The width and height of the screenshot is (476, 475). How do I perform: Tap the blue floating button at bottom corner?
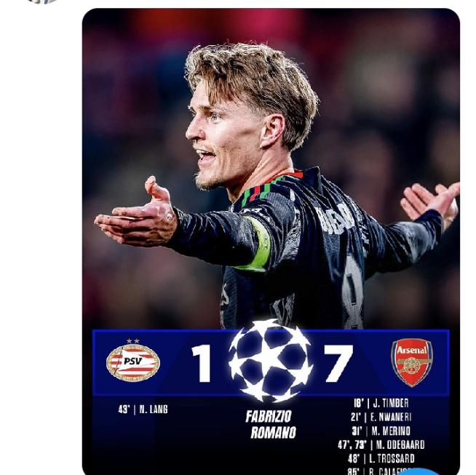(x=418, y=472)
